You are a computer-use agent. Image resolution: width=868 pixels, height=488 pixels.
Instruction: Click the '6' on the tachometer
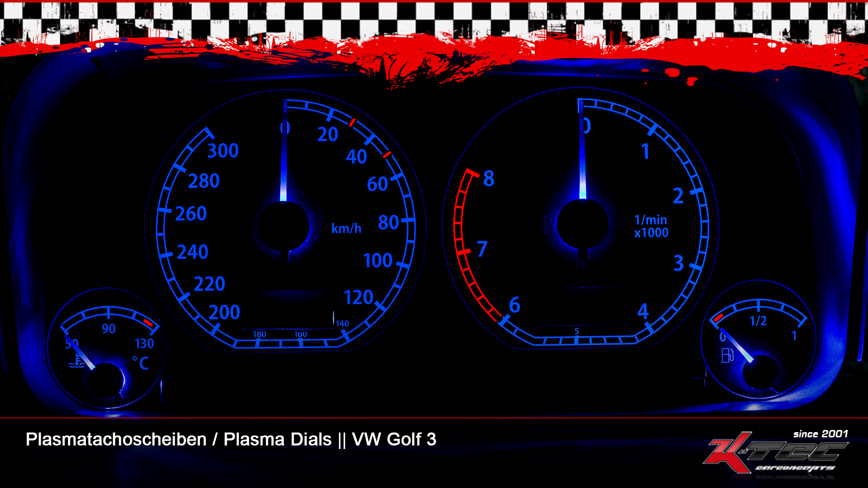pos(515,305)
